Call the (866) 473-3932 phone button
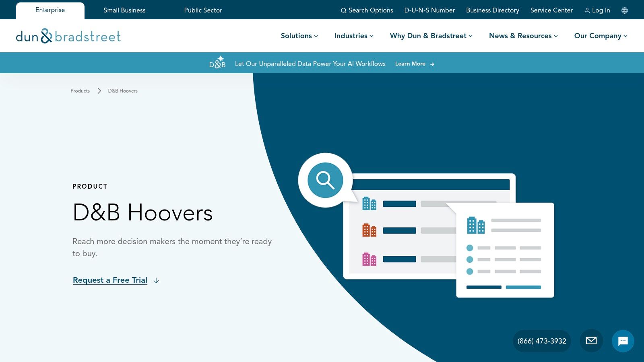The height and width of the screenshot is (362, 644). pos(541,341)
